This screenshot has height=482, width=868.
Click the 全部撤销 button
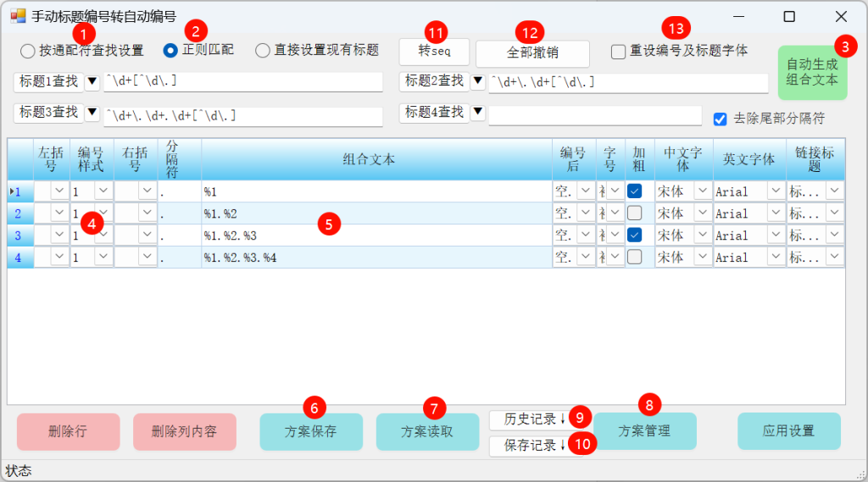532,53
